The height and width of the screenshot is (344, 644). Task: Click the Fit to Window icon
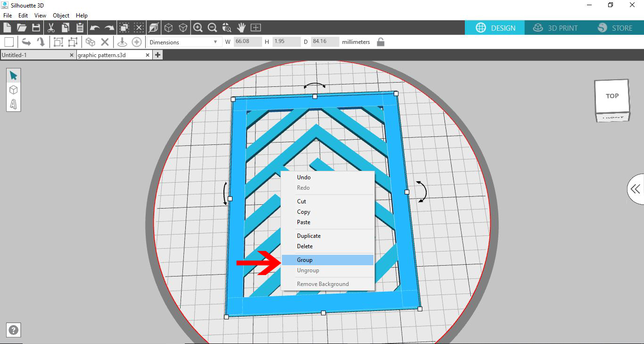click(256, 27)
